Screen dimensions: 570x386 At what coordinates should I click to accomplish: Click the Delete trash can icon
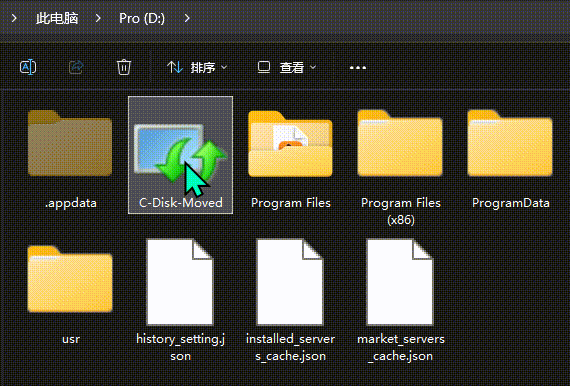pyautogui.click(x=124, y=67)
